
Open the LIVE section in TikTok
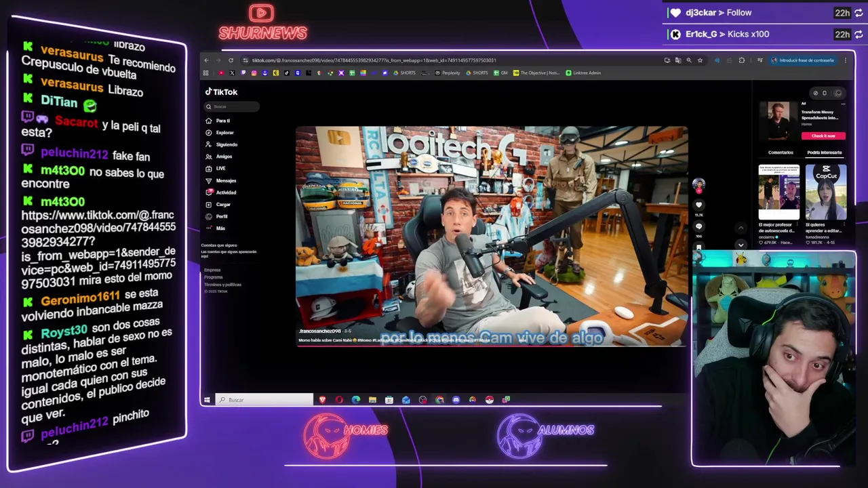pos(216,168)
